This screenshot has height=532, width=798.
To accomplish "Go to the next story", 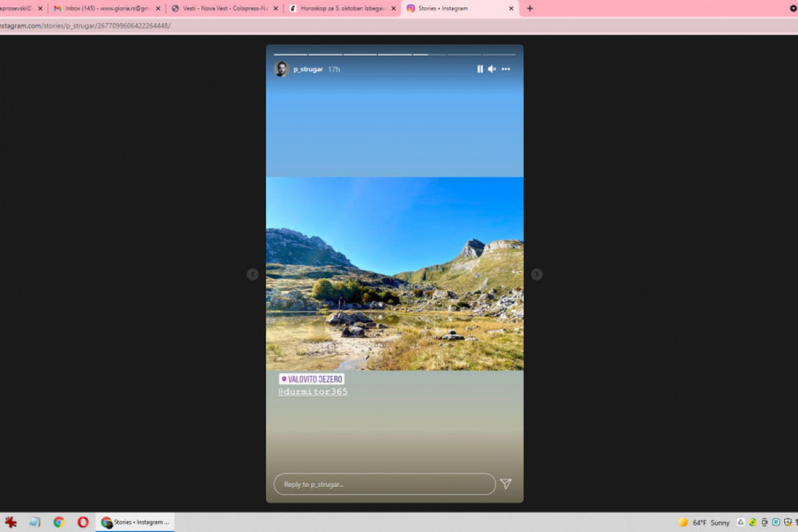I will click(536, 275).
